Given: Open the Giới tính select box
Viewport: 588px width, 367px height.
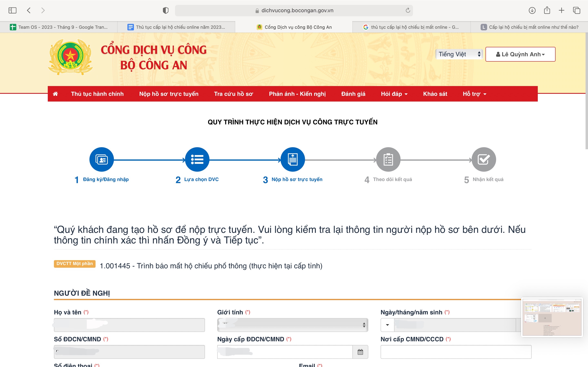Looking at the screenshot, I should (293, 325).
